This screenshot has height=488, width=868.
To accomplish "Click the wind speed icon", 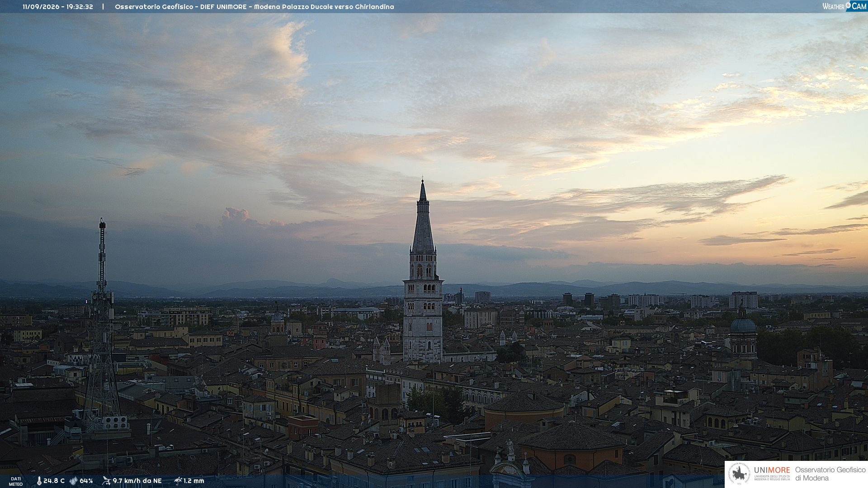I will click(x=106, y=481).
